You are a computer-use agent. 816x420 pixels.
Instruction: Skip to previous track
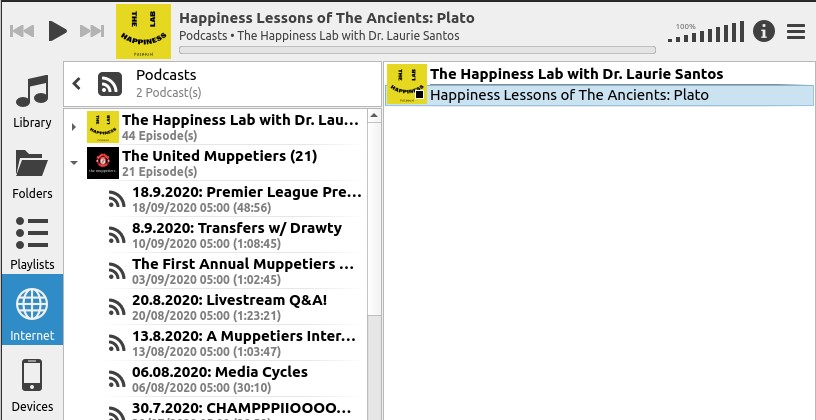pyautogui.click(x=23, y=31)
